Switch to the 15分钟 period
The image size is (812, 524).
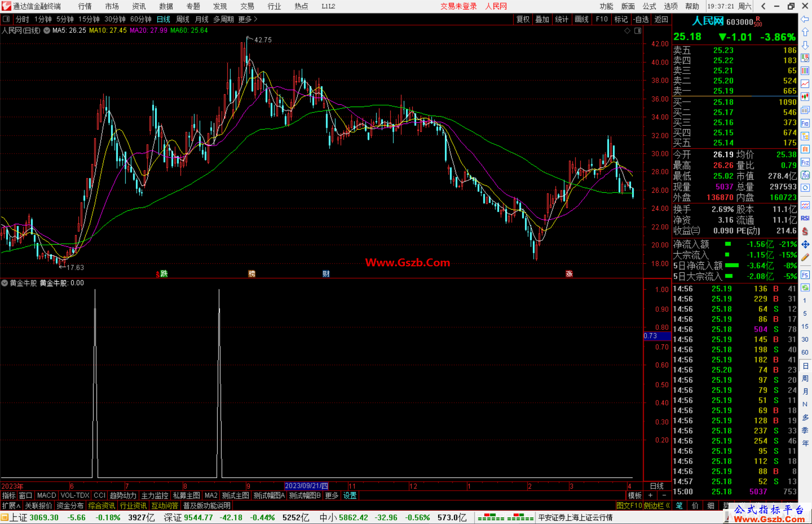pos(89,19)
